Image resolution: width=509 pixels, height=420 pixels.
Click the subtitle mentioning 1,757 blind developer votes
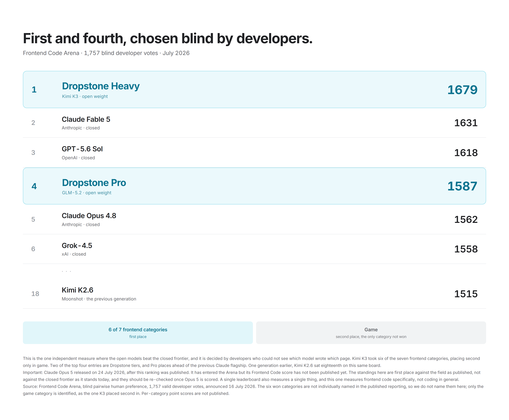point(106,53)
